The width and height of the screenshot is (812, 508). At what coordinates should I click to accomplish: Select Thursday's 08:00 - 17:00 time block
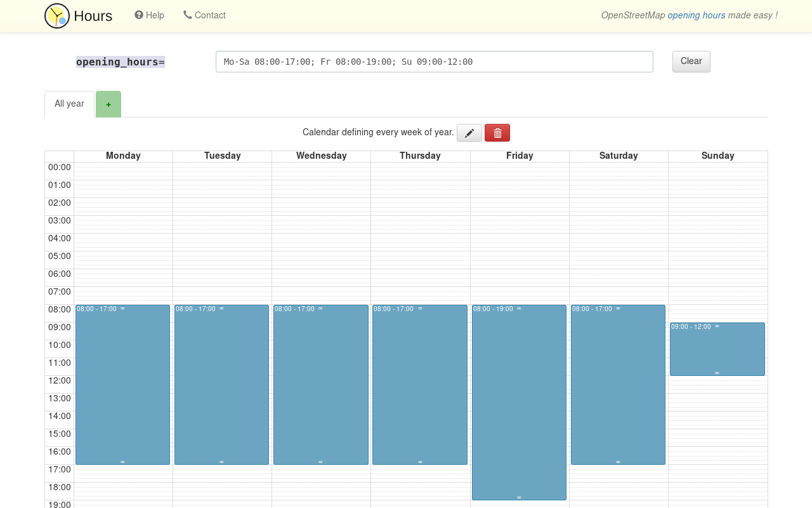[x=419, y=385]
